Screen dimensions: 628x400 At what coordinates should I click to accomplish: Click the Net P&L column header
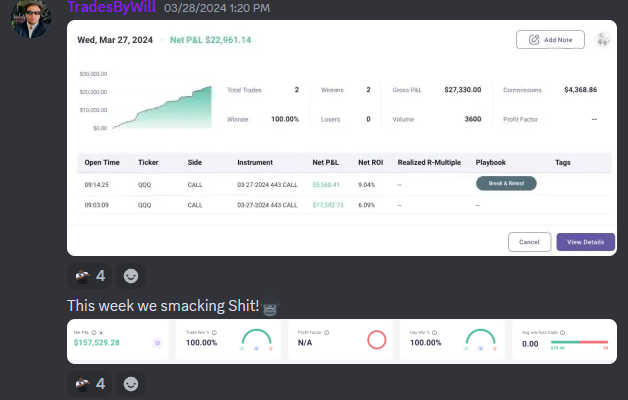click(327, 162)
